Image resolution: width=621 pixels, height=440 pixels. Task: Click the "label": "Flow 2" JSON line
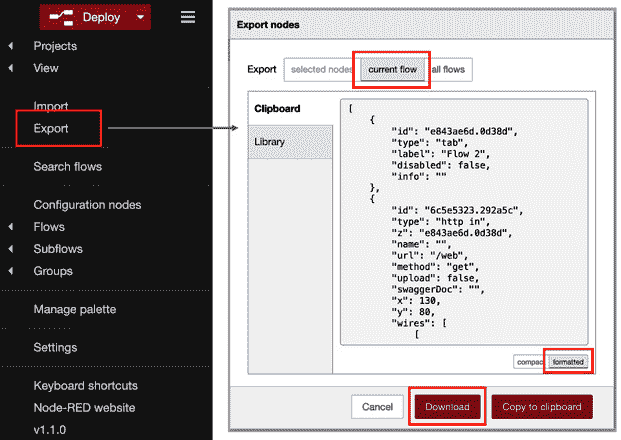tap(440, 154)
